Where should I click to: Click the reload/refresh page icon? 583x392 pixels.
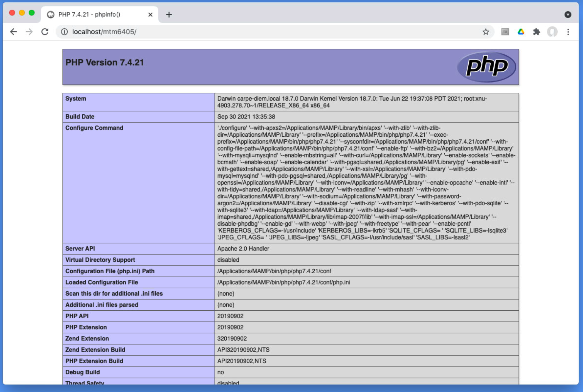[43, 32]
